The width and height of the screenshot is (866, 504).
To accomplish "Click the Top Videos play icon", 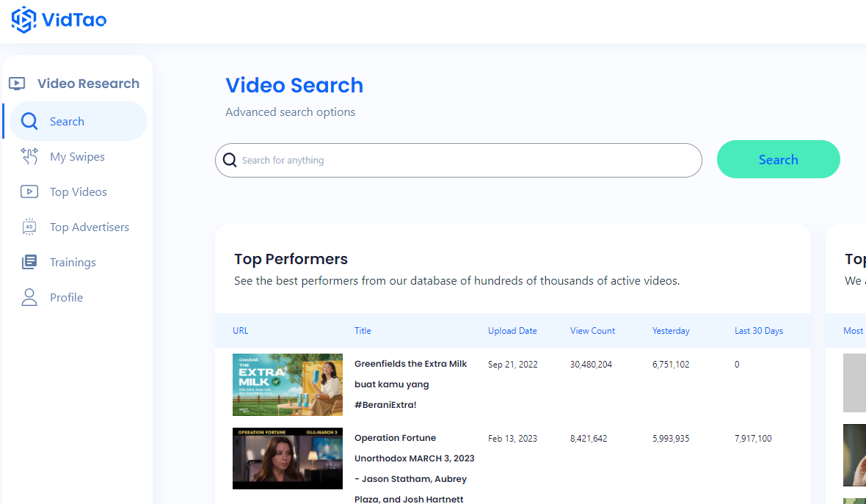I will coord(29,191).
